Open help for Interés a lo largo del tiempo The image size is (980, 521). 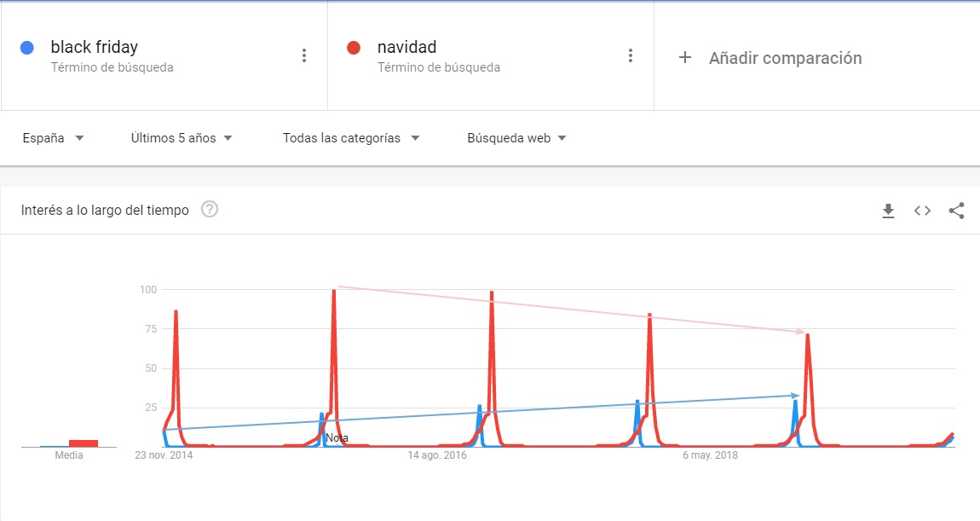click(210, 210)
